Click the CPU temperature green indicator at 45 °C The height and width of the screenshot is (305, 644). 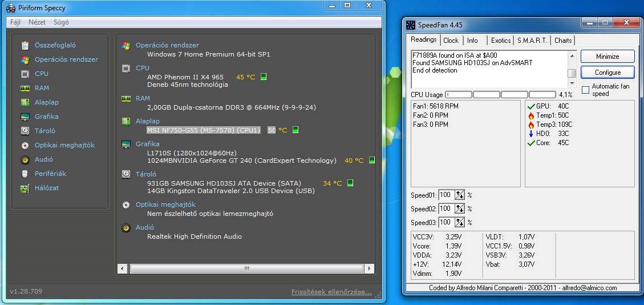[264, 77]
